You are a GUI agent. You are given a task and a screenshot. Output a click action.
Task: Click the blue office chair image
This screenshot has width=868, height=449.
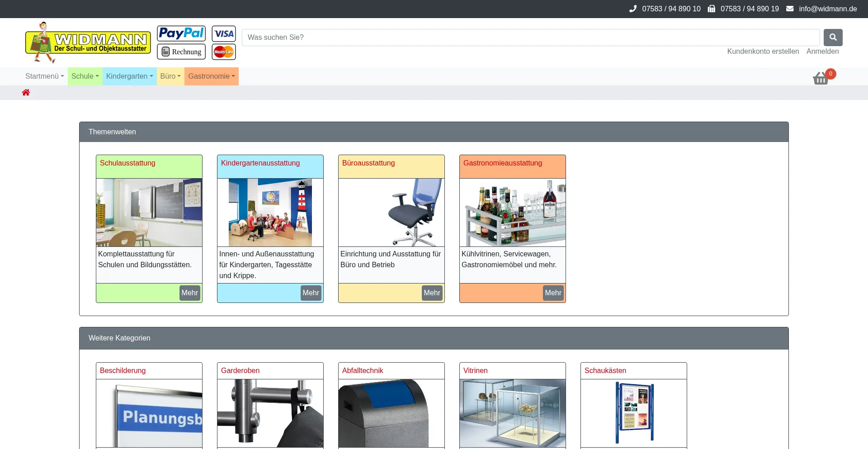click(392, 213)
